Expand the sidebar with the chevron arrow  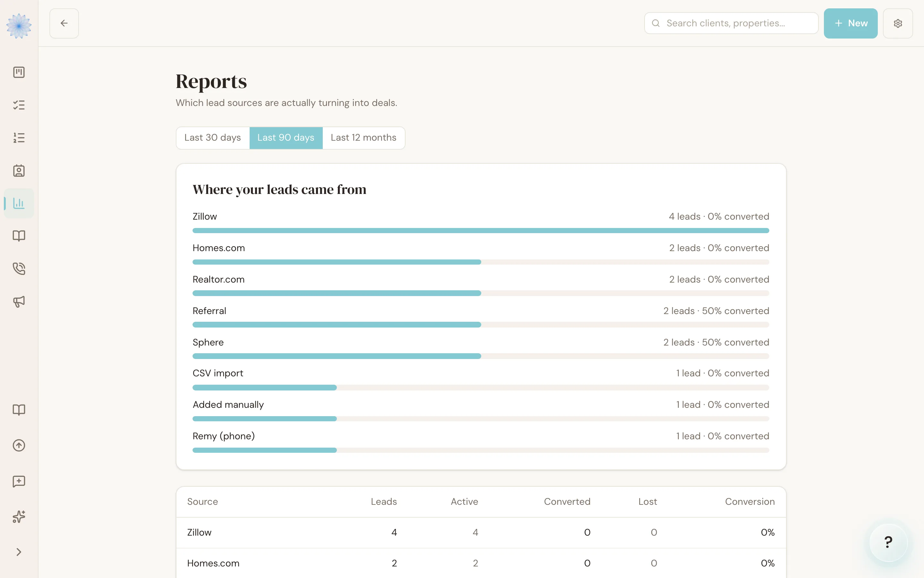pyautogui.click(x=19, y=552)
